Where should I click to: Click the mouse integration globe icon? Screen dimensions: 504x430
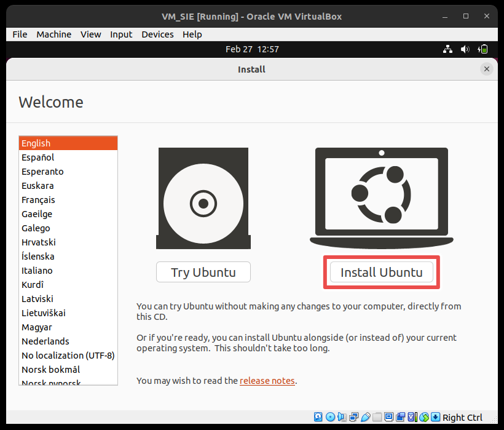pyautogui.click(x=424, y=417)
